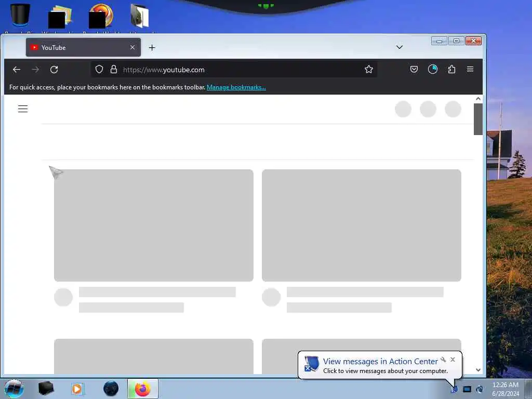The width and height of the screenshot is (532, 399).
Task: Open a new tab with the plus button
Action: [152, 47]
